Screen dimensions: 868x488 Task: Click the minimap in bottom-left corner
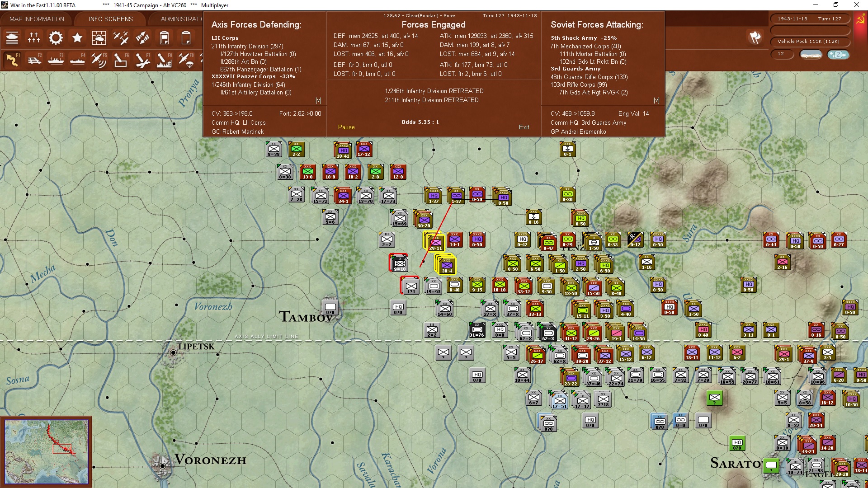pos(46,451)
